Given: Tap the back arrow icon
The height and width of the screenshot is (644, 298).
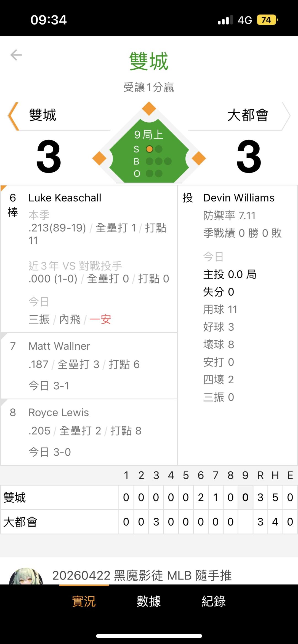Looking at the screenshot, I should tap(16, 55).
